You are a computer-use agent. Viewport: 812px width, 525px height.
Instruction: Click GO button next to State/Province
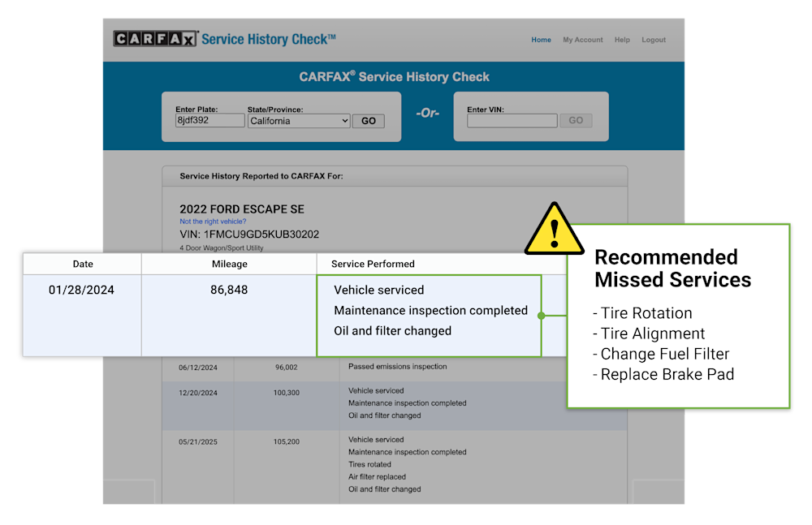coord(368,121)
